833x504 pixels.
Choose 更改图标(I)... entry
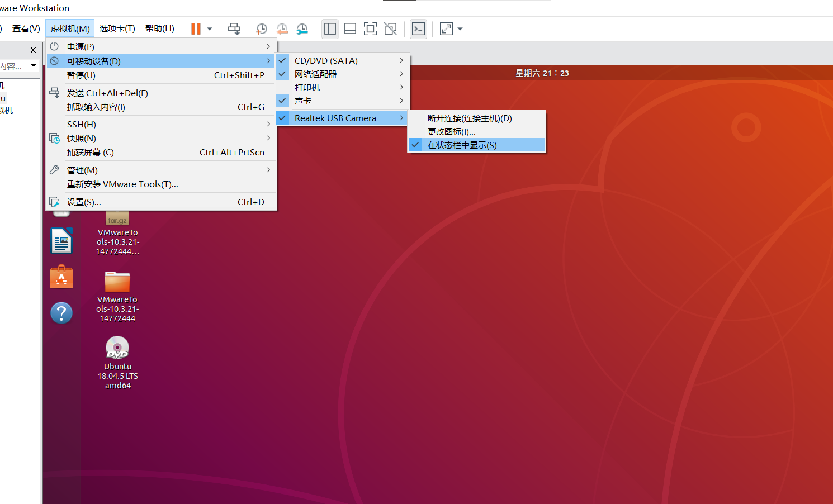click(x=476, y=131)
